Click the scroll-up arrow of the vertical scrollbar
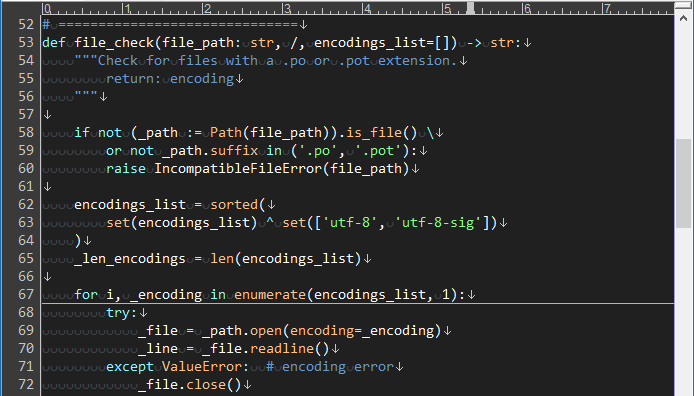Viewport: 694px width, 396px height. [683, 19]
